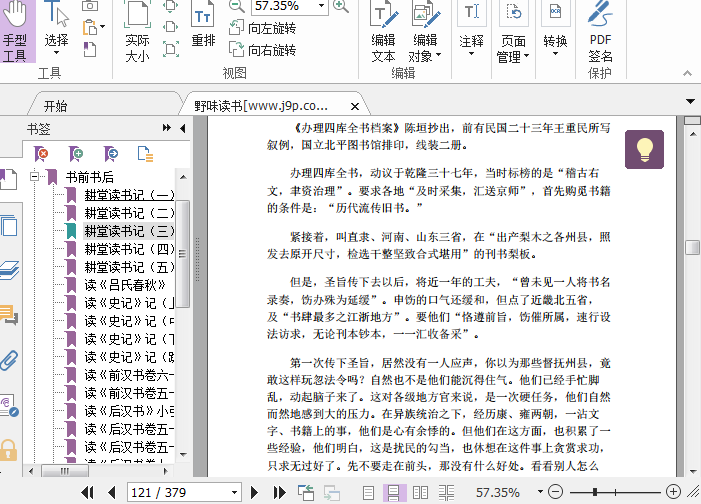Open the comments side panel icon

pos(9,315)
